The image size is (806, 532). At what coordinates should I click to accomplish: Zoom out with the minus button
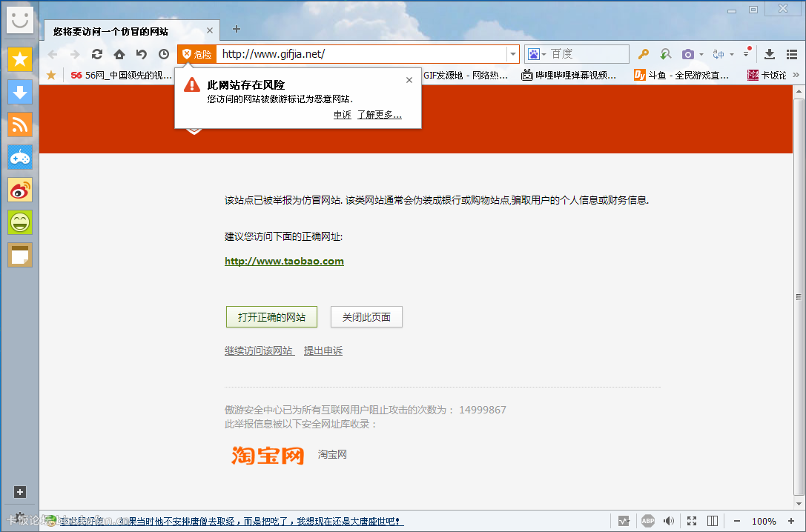tap(736, 521)
